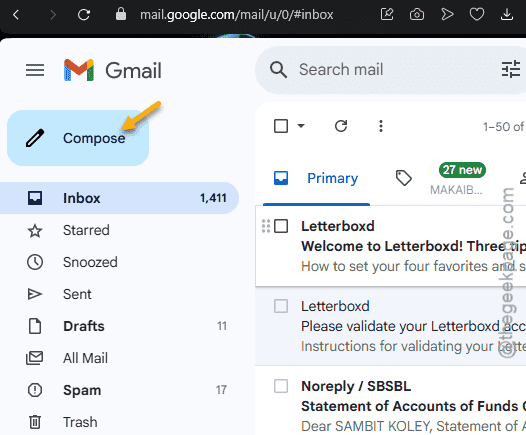
Task: Open the three-dot More options menu
Action: pos(381,126)
